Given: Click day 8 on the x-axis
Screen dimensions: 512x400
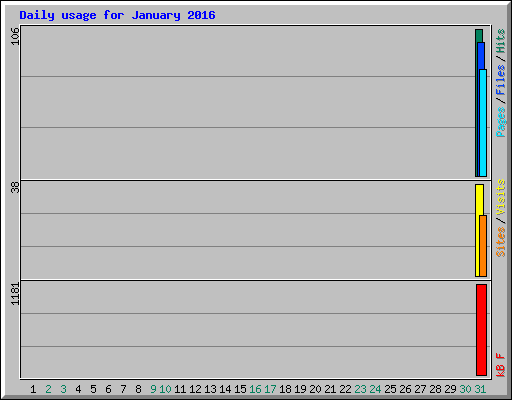Looking at the screenshot, I should coord(138,389).
